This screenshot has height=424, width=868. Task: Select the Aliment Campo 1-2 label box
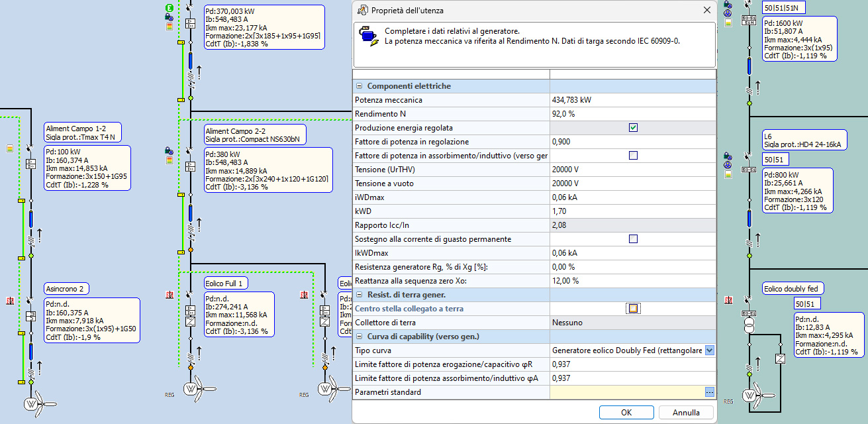pyautogui.click(x=83, y=132)
